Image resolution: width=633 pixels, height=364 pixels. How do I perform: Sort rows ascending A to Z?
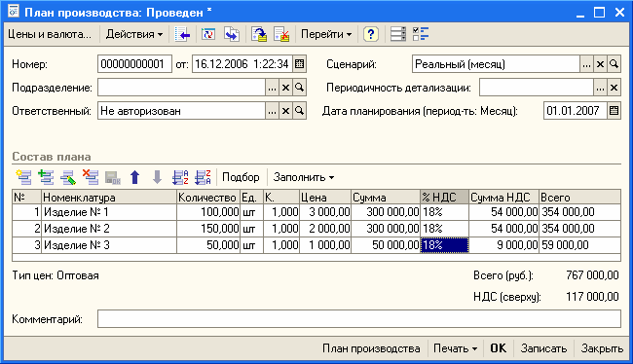pos(180,177)
